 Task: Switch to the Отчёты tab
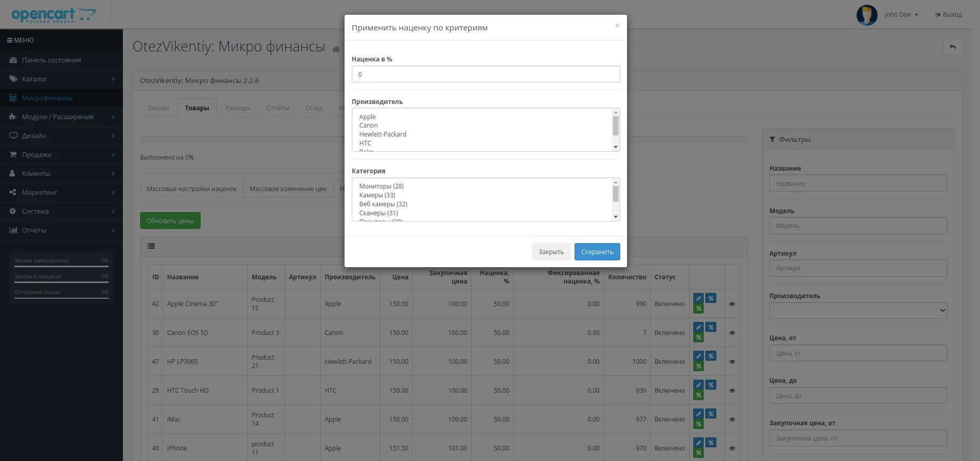278,108
